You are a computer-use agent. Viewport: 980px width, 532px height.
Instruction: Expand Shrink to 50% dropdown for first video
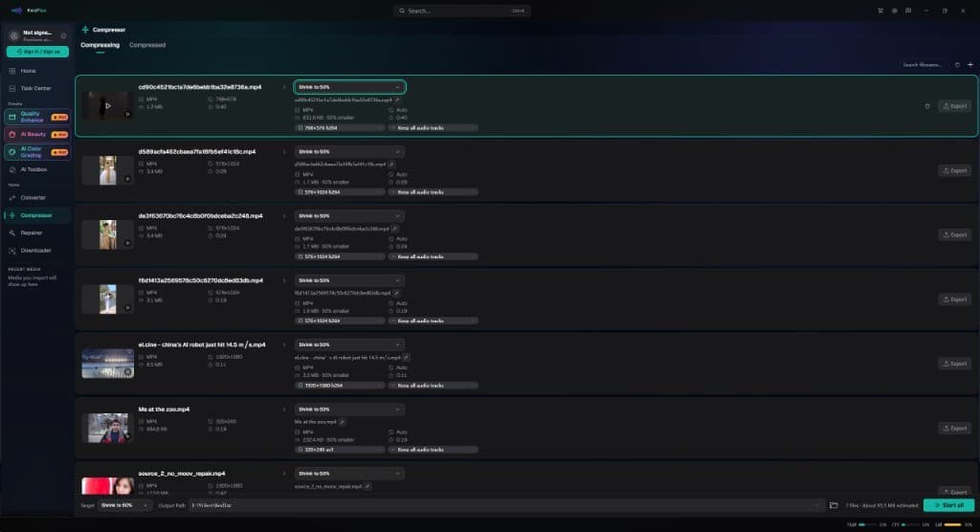pyautogui.click(x=349, y=87)
